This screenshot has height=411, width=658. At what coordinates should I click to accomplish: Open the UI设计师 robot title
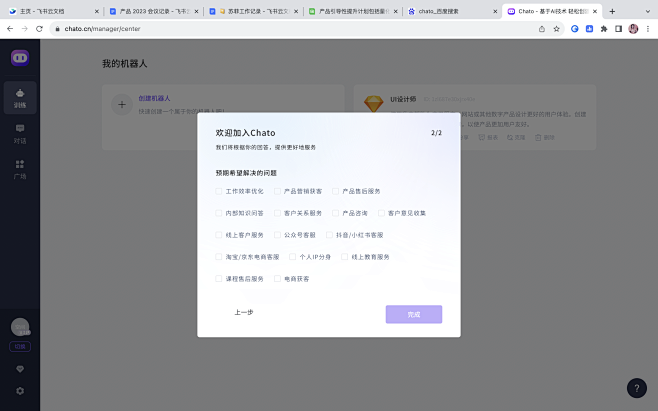(403, 99)
